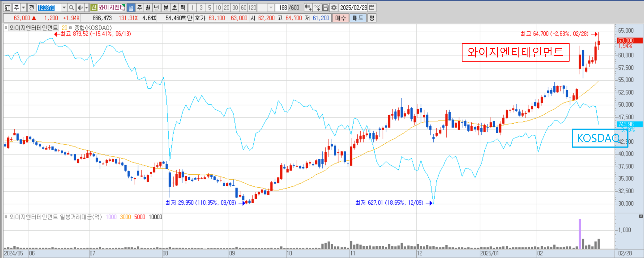The image size is (644, 258).
Task: Toggle 와이지엔터테인먼트 price series checkbox
Action: click(6, 28)
